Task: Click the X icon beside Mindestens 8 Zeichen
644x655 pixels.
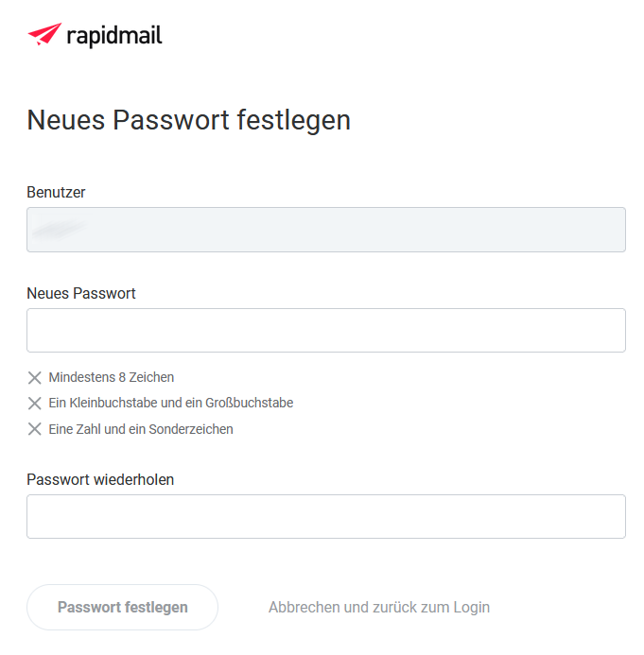Action: (x=35, y=378)
